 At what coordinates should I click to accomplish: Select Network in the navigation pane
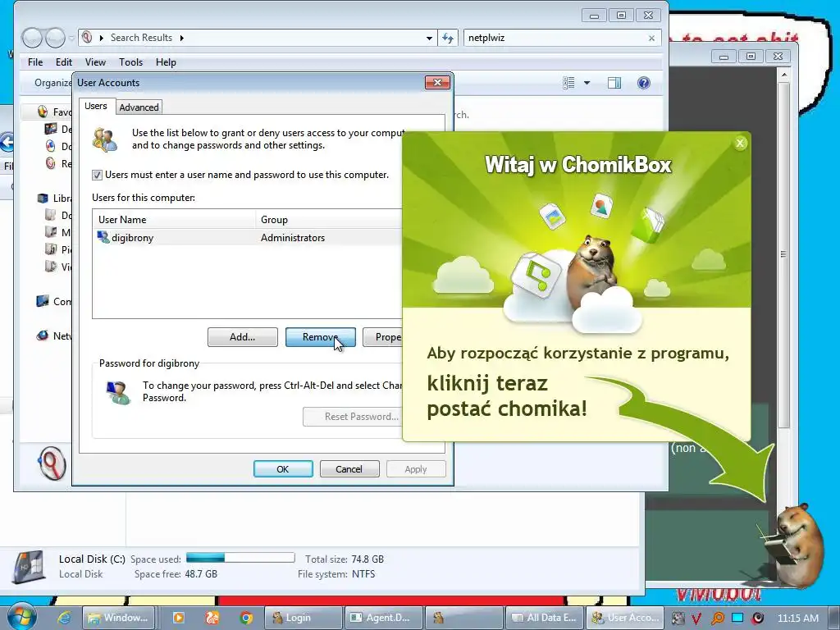(x=54, y=336)
